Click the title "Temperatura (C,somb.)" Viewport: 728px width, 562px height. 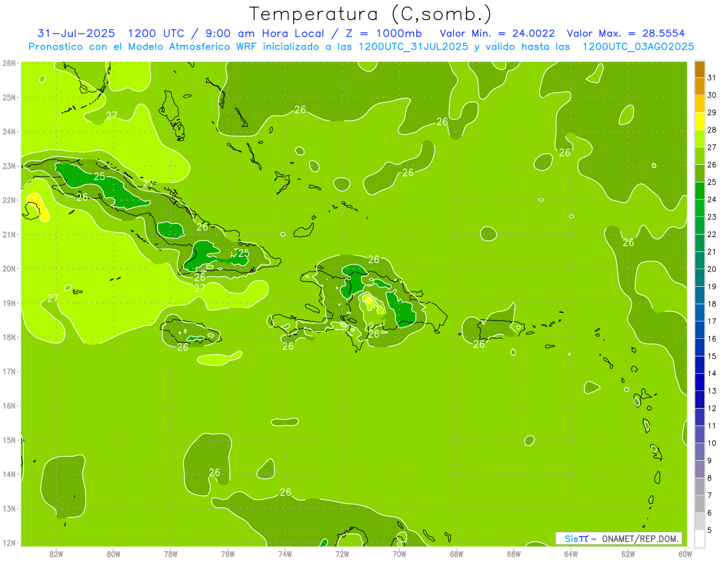[x=371, y=14]
